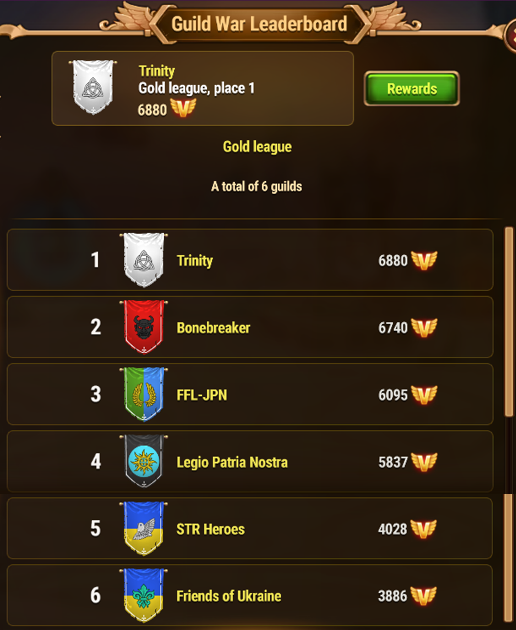Select Friends of Ukraine's fleur-de-lis banner
Image resolution: width=516 pixels, height=630 pixels.
pyautogui.click(x=143, y=595)
